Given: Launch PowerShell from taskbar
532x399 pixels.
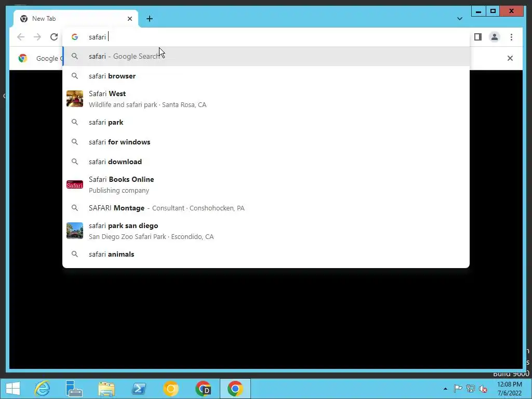Looking at the screenshot, I should pos(139,389).
